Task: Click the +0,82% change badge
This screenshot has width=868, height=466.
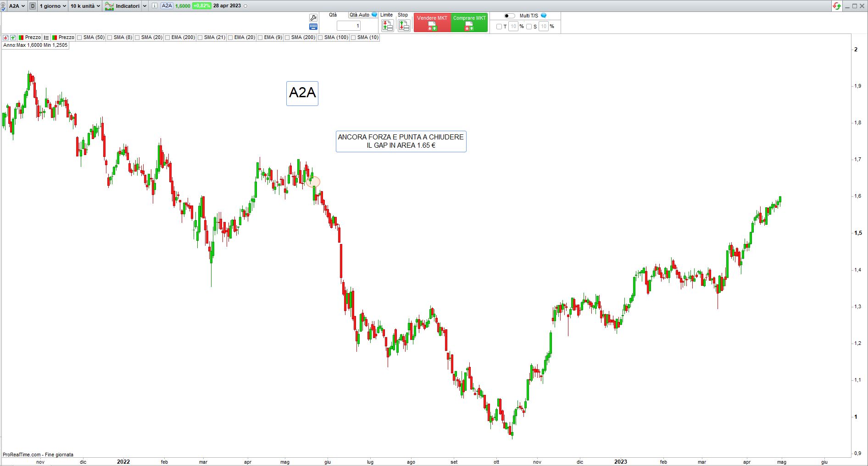Action: point(201,6)
